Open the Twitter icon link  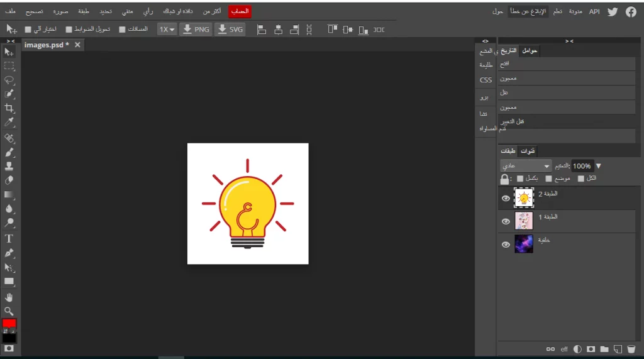[x=613, y=11]
